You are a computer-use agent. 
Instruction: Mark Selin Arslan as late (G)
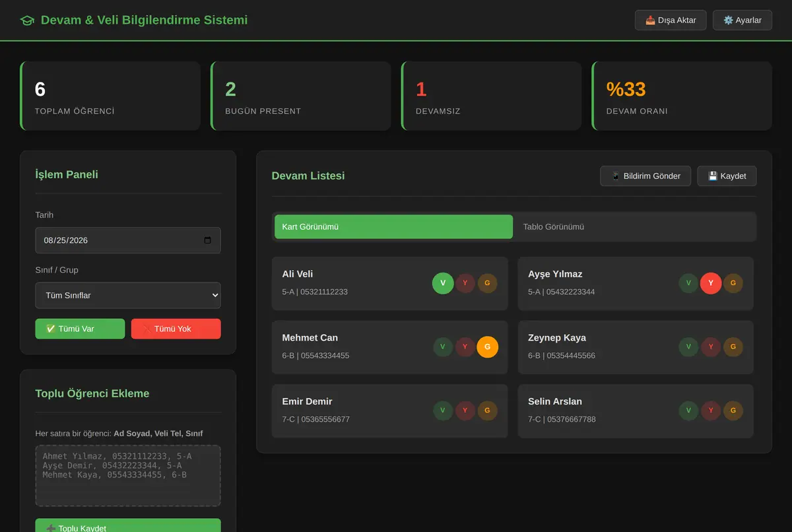coord(733,411)
